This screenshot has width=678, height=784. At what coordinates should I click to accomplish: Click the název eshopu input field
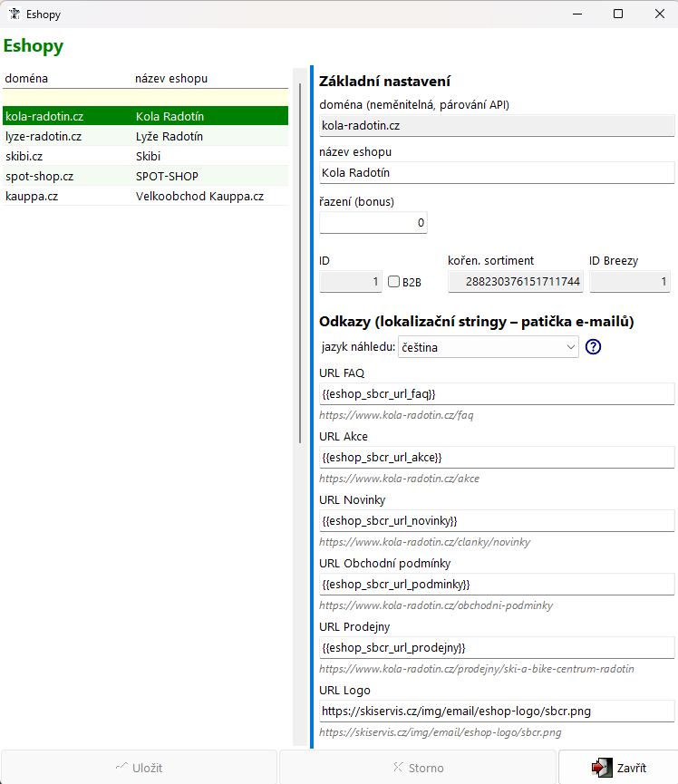[x=497, y=172]
